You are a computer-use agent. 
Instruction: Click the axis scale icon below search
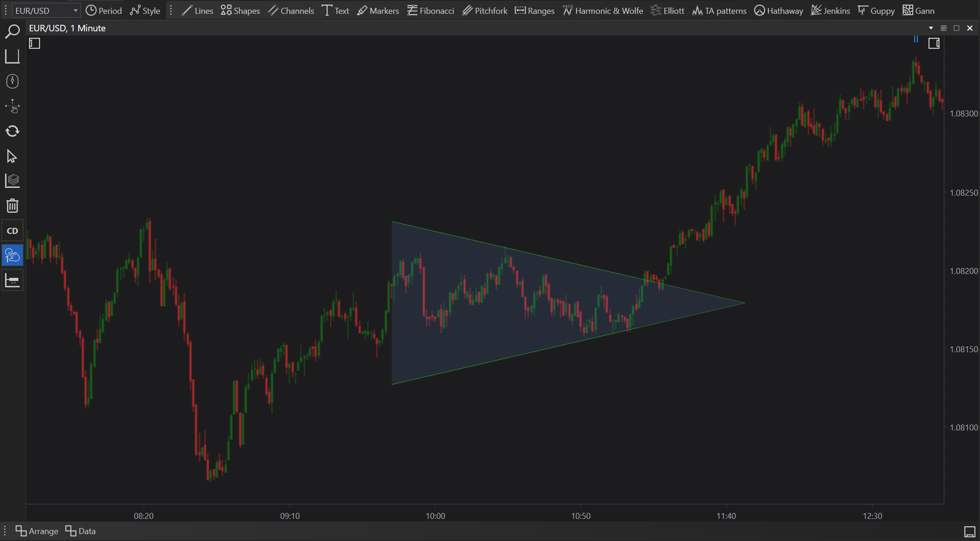coord(12,57)
